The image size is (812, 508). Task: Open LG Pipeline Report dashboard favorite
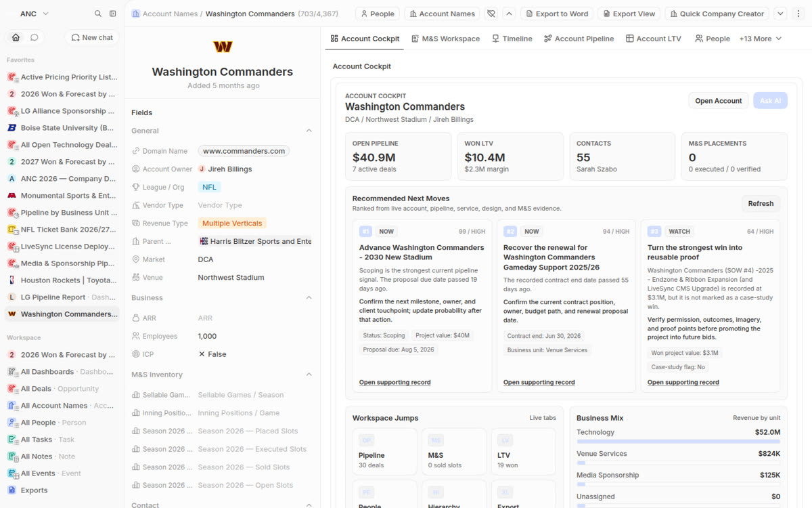tap(62, 297)
